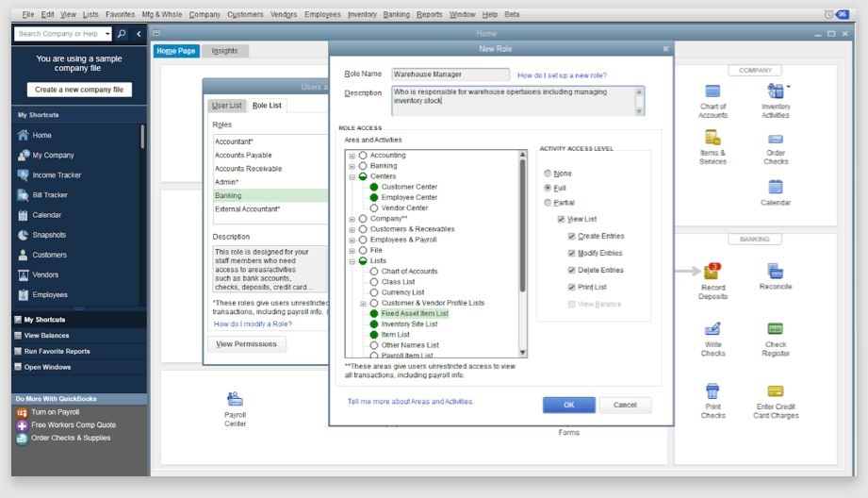Open the search scope dropdown arrow
This screenshot has height=498, width=868.
(x=107, y=34)
